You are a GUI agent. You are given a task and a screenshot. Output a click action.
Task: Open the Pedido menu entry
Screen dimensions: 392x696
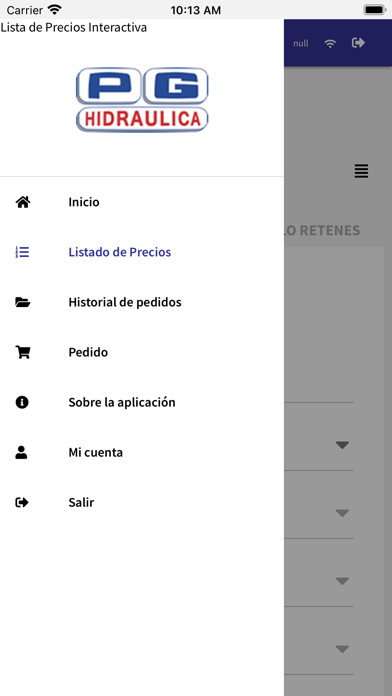coord(142,352)
